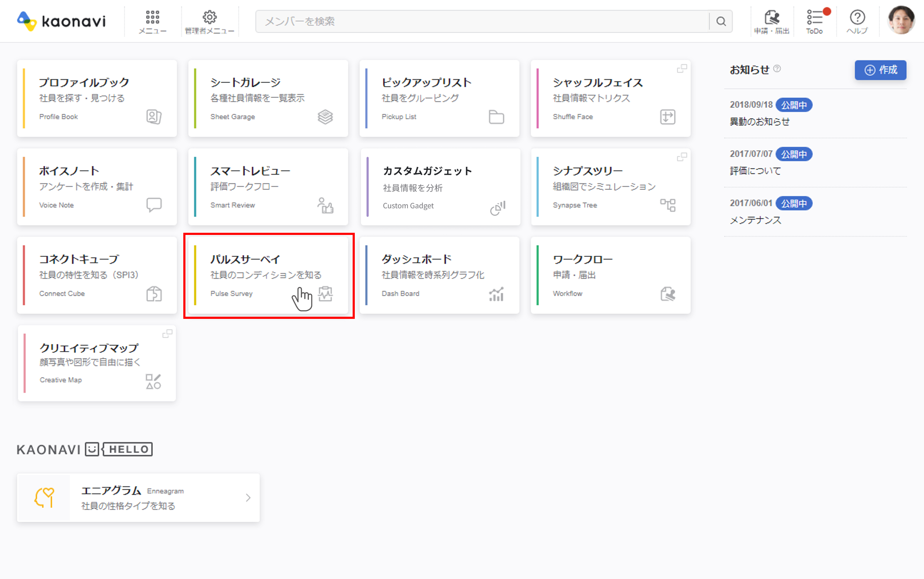Image resolution: width=924 pixels, height=579 pixels.
Task: Click the Connect Cube icon
Action: (154, 294)
